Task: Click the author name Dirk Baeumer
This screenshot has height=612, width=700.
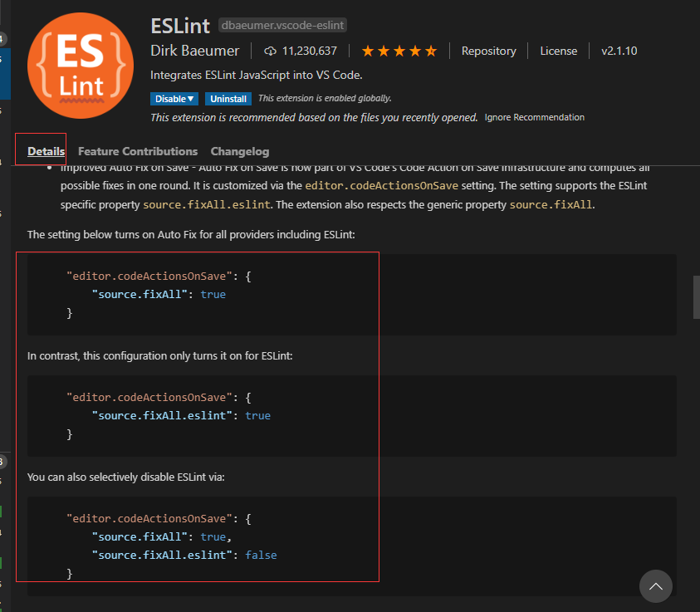Action: 195,51
